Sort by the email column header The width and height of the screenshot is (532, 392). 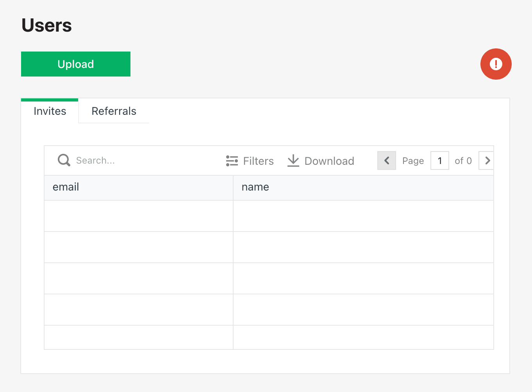pos(66,187)
